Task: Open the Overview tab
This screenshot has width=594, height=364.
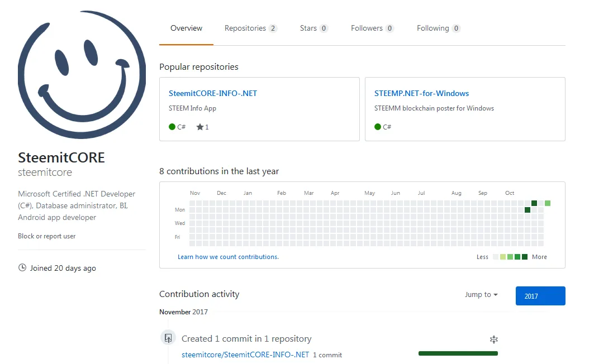Action: pos(186,28)
